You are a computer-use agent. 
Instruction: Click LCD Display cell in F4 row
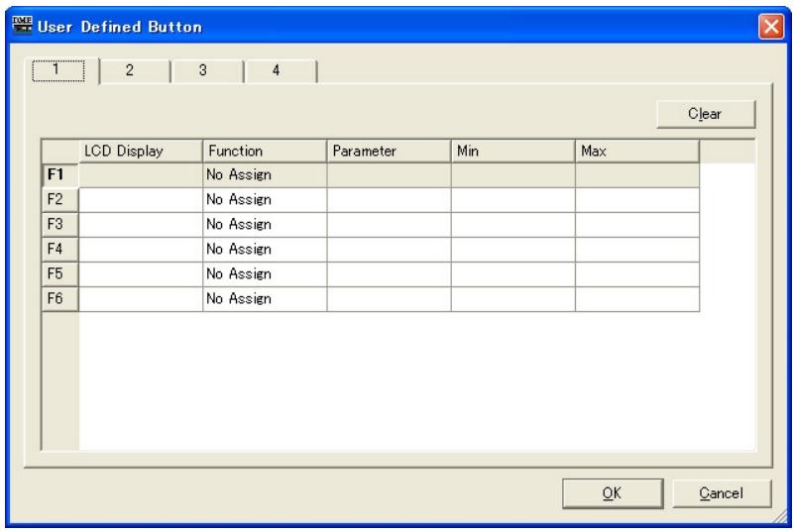141,250
